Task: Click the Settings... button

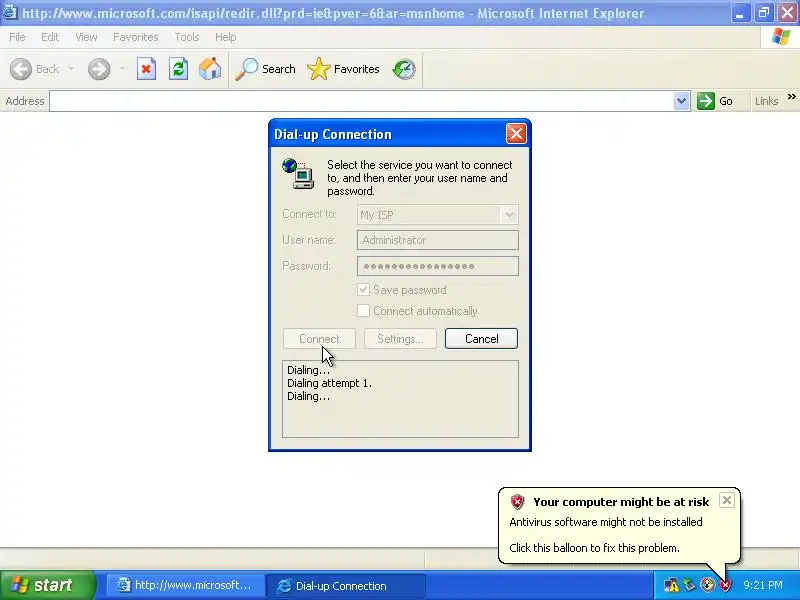Action: click(x=401, y=339)
